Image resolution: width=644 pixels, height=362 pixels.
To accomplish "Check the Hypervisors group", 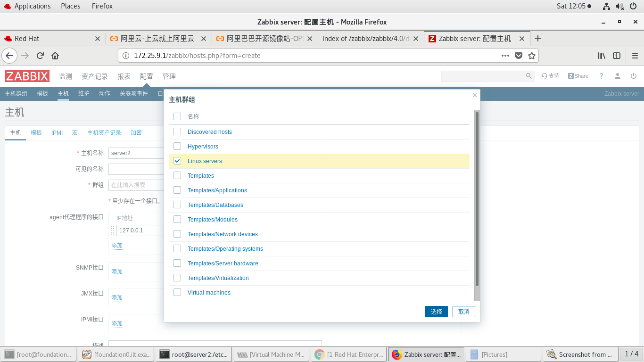I will click(x=177, y=146).
